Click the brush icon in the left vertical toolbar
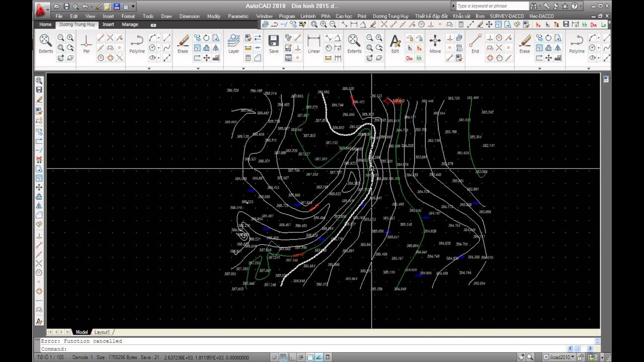Image resolution: width=644 pixels, height=362 pixels. pos(39,100)
